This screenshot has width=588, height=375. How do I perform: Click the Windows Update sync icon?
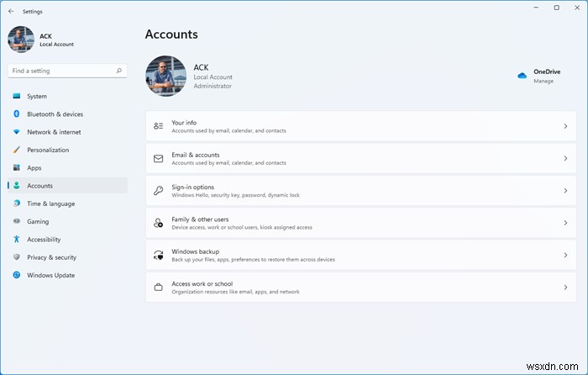[x=17, y=275]
